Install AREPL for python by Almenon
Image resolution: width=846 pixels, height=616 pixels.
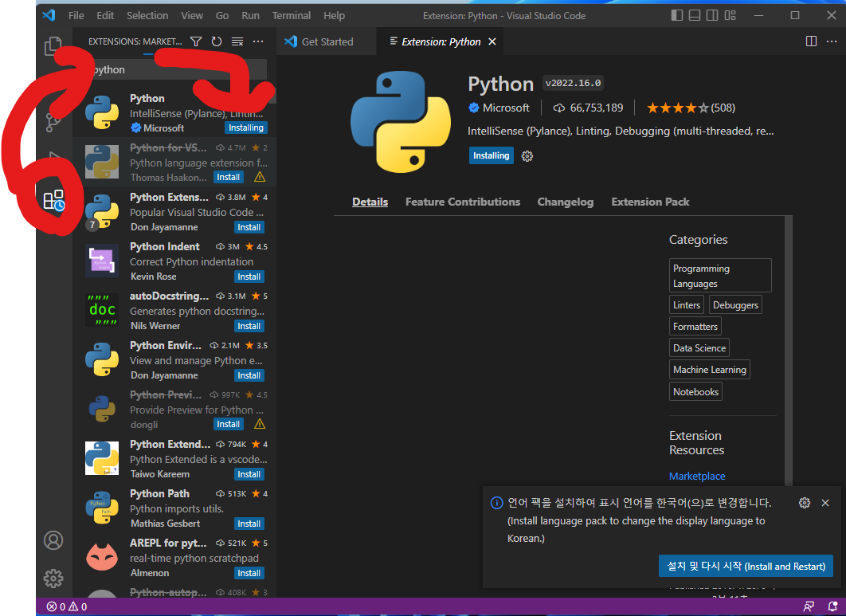[249, 573]
